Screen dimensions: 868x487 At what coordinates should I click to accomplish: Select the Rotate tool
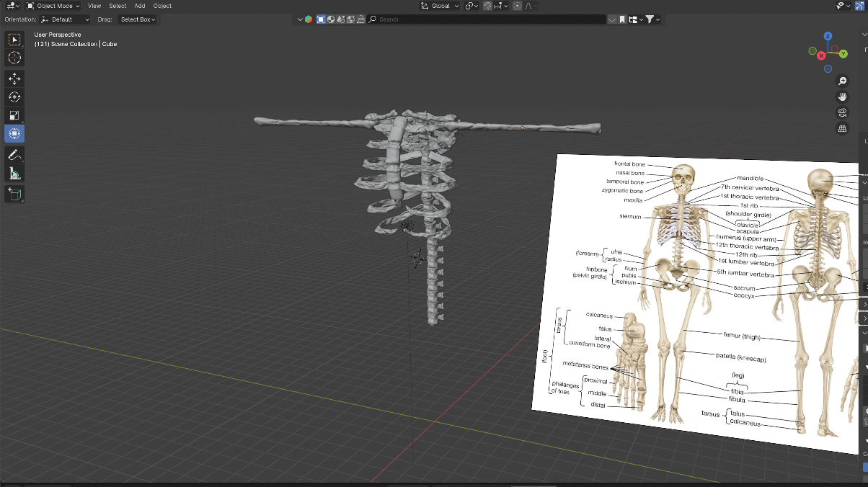point(14,97)
